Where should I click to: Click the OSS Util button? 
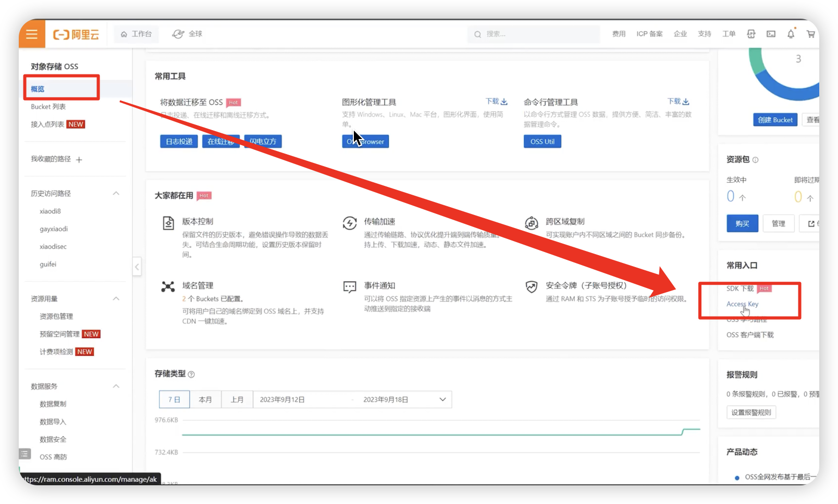coord(543,142)
